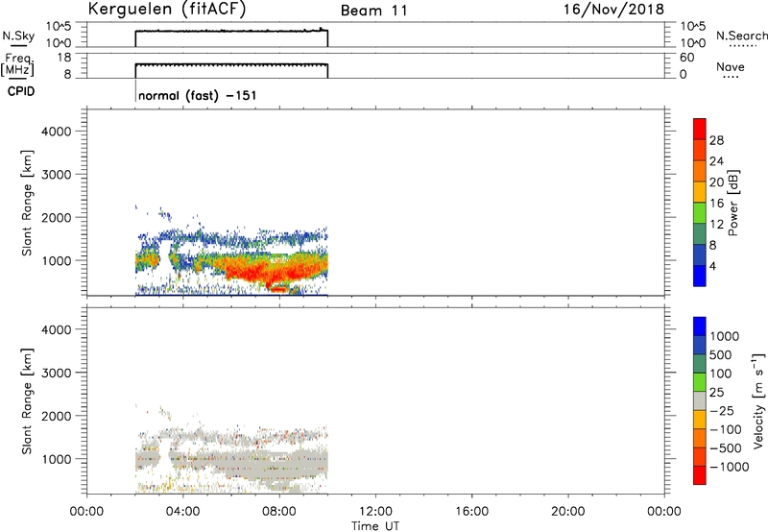Screen dimensions: 768x532
Task: Click the 'Time UT' axis title
Action: tap(375, 526)
